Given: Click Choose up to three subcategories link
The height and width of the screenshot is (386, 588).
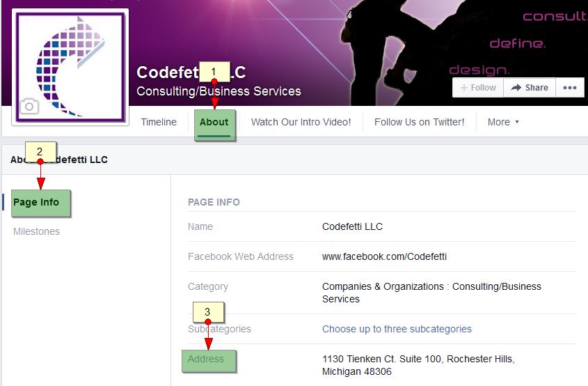Looking at the screenshot, I should pos(397,329).
